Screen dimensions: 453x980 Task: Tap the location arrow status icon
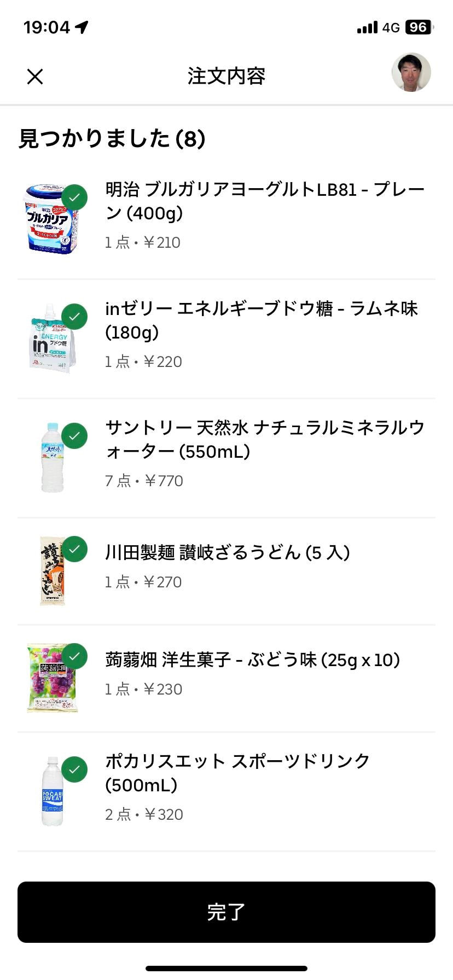(82, 27)
